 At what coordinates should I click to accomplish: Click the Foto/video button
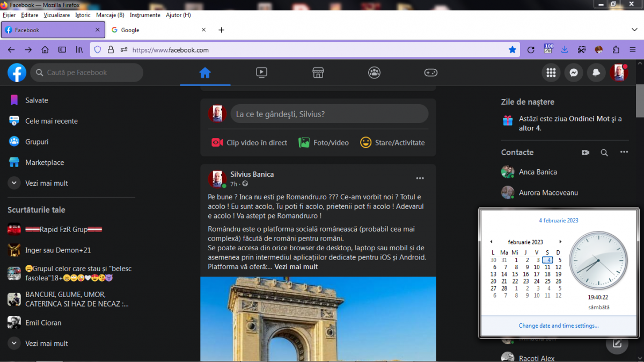pyautogui.click(x=324, y=142)
